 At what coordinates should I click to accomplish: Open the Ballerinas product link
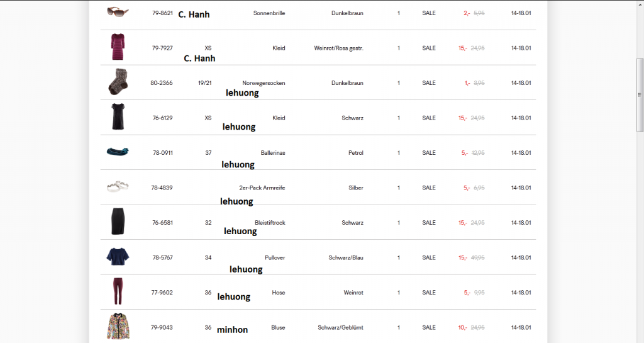click(273, 153)
